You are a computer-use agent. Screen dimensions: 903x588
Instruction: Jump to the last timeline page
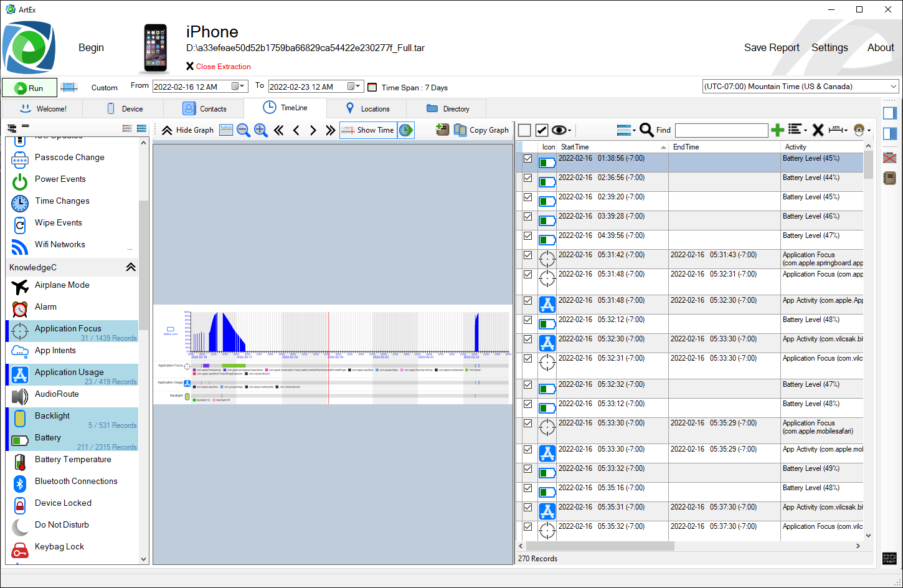click(x=331, y=130)
